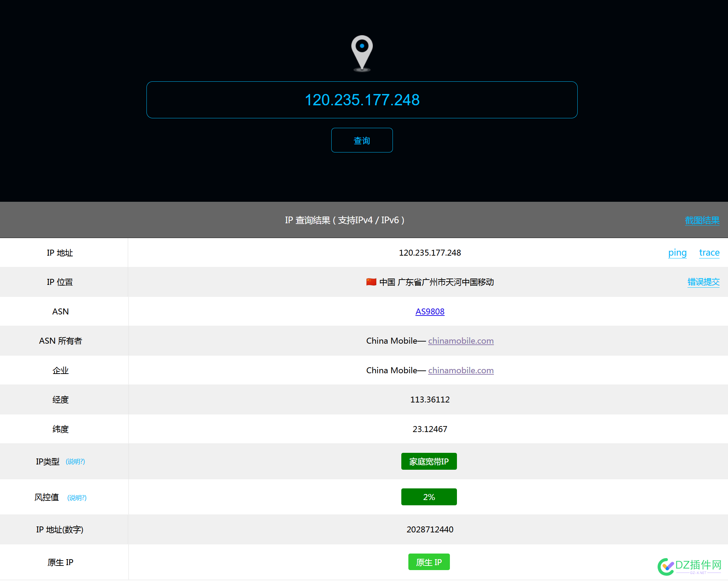Click the ASN row label

[60, 312]
